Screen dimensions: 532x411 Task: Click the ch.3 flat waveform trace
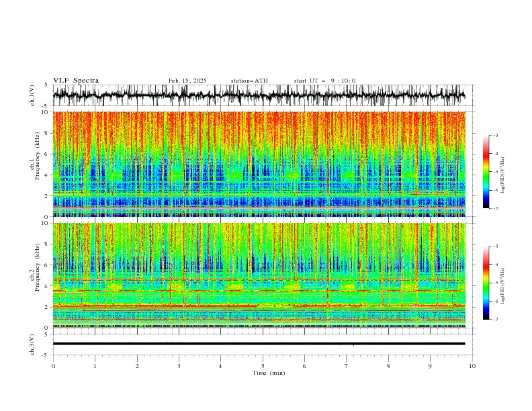click(x=259, y=344)
